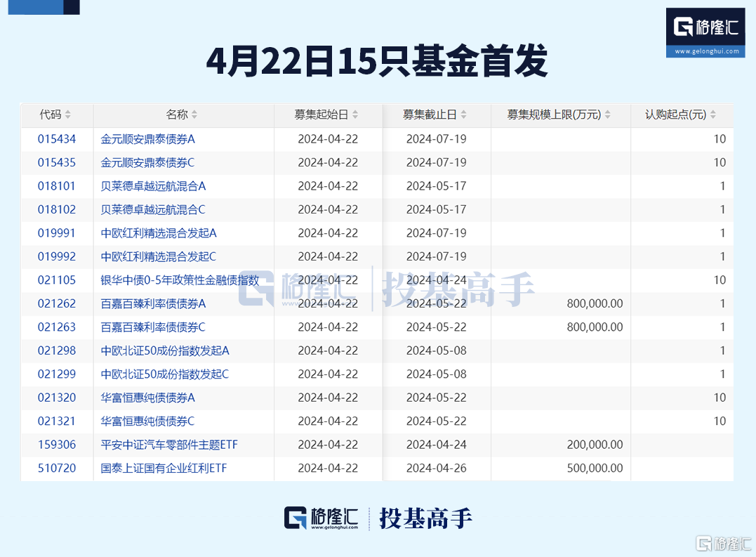Open 中欧北证50成份指数发起A link
Screen dimensions: 756x557
pyautogui.click(x=165, y=350)
